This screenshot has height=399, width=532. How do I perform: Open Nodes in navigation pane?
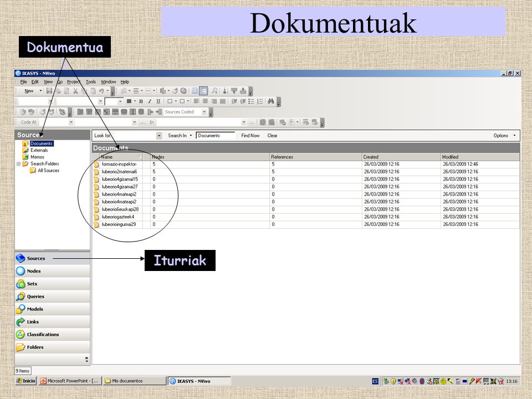[x=53, y=271]
